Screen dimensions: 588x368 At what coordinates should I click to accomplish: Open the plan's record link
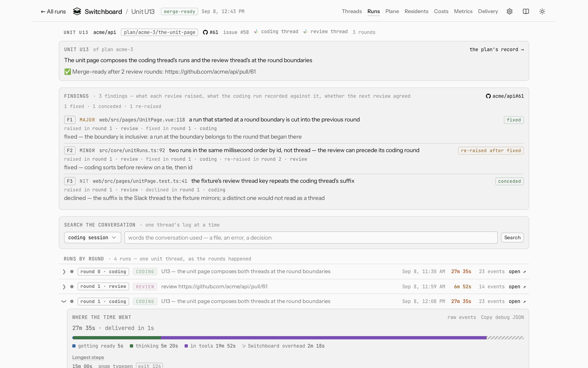pyautogui.click(x=496, y=50)
